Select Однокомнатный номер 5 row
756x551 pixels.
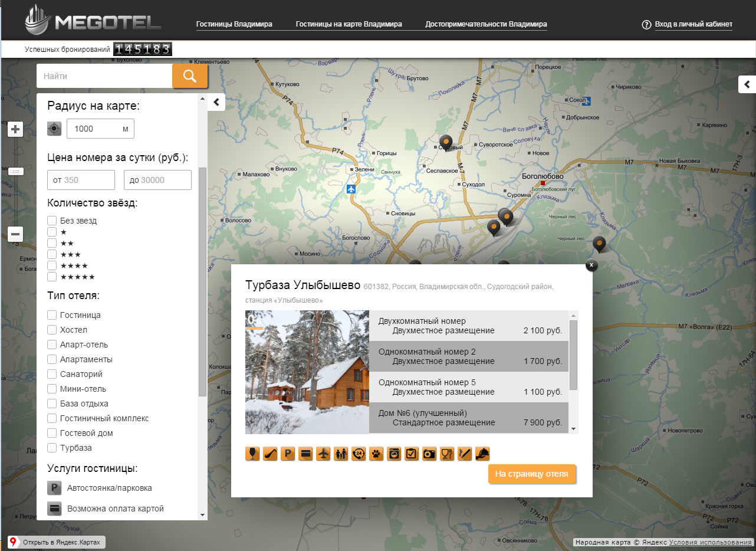pos(469,387)
